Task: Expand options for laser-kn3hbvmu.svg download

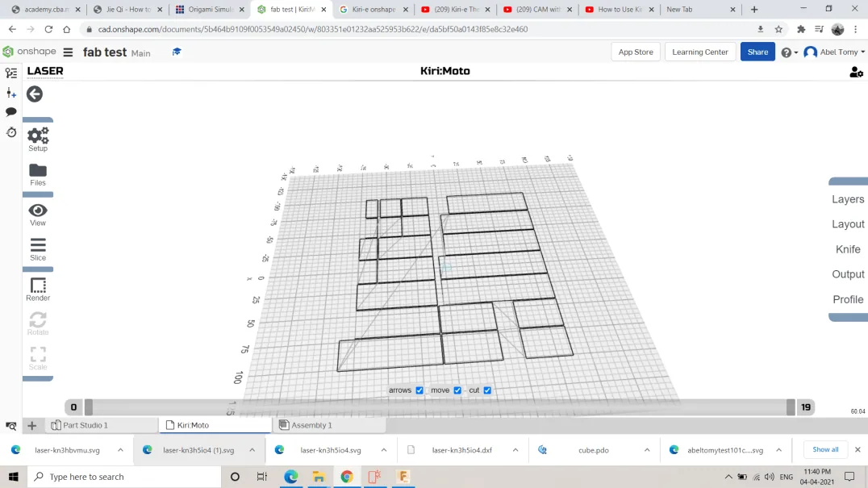Action: tap(120, 450)
